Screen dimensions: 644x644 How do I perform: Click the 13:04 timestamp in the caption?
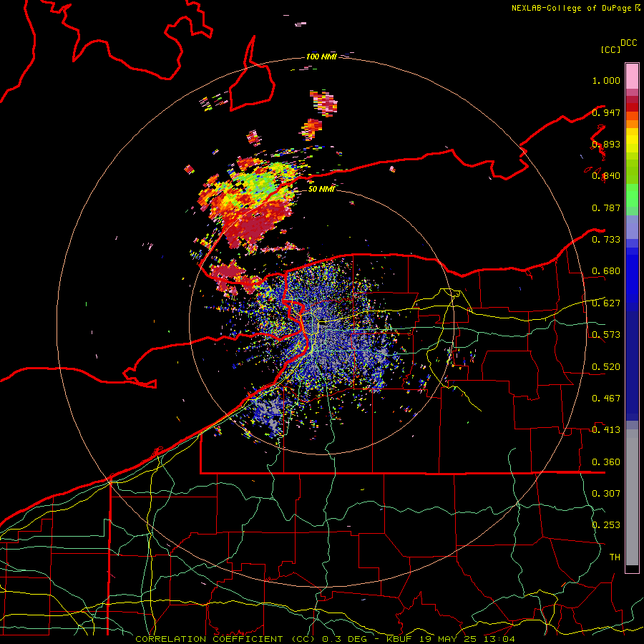[501, 639]
